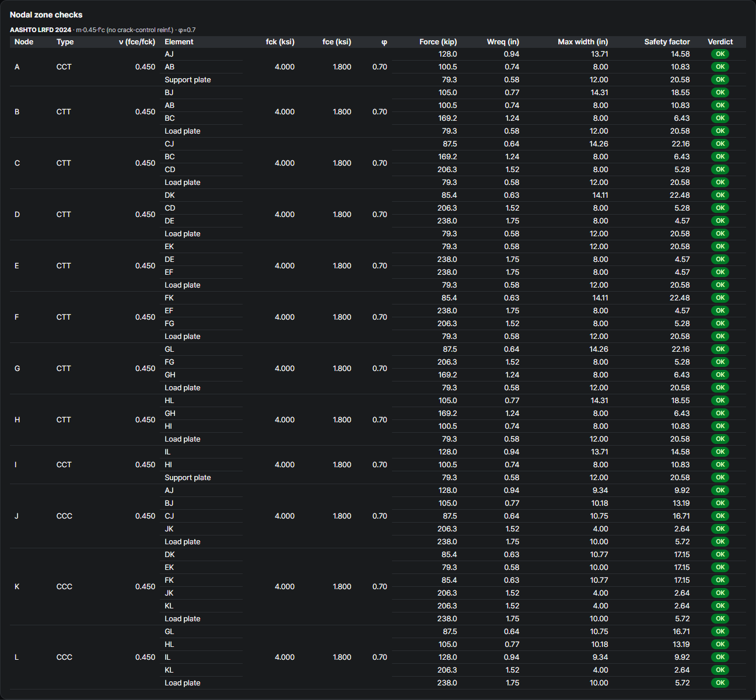Select node D's φ value "0.70"
756x700 pixels.
click(x=380, y=215)
